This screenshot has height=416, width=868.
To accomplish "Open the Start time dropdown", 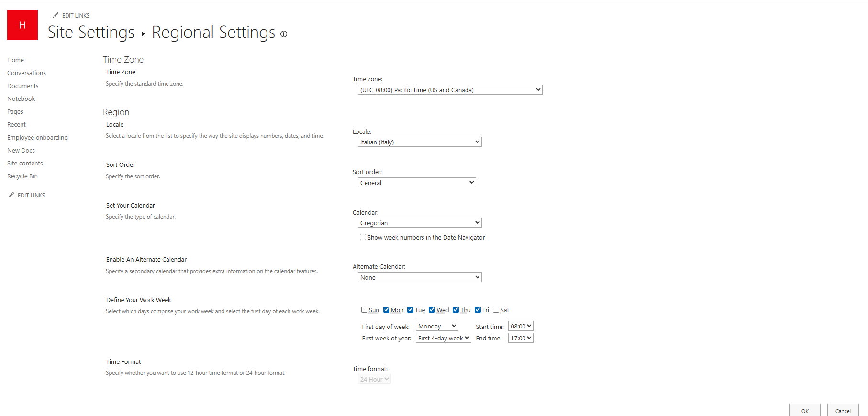I will tap(521, 326).
